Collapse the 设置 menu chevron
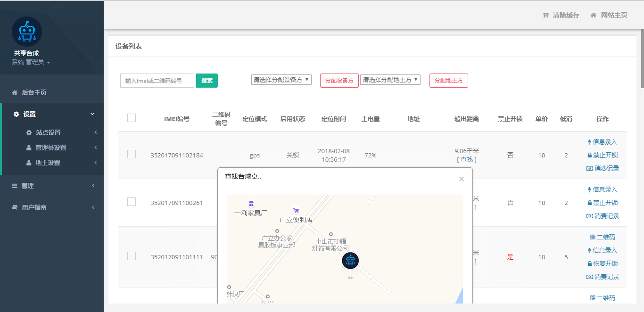Screen dimensions: 644x312 coord(92,114)
